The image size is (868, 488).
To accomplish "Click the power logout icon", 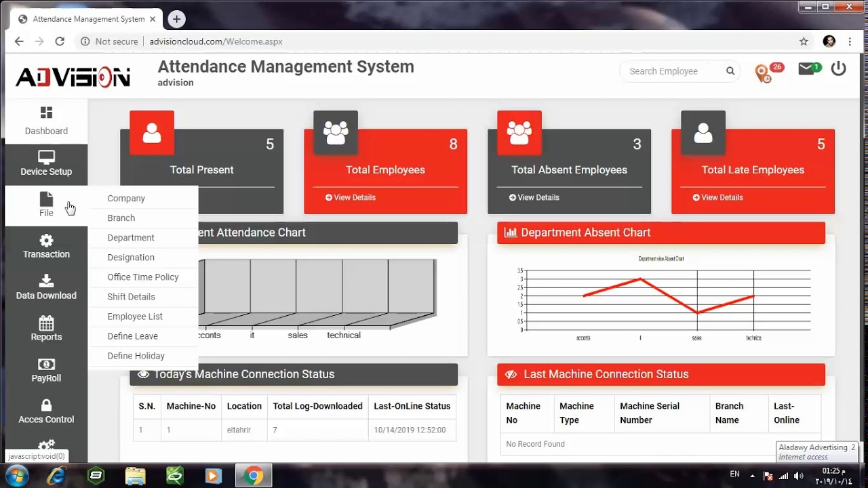I will pos(839,68).
